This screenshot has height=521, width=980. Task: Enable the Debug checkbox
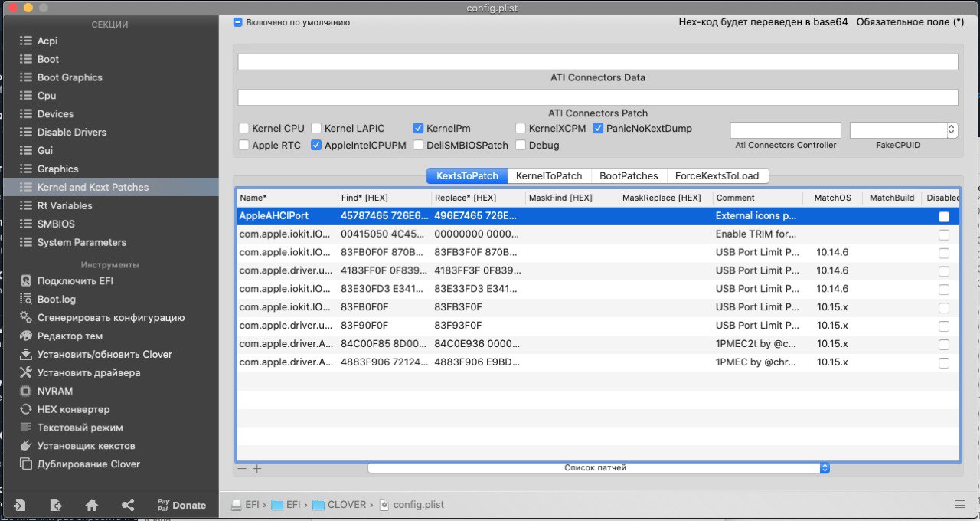click(521, 145)
